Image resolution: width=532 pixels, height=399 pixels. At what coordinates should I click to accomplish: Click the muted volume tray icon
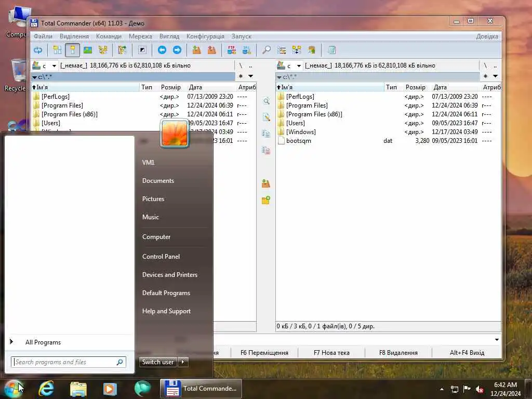pyautogui.click(x=480, y=389)
